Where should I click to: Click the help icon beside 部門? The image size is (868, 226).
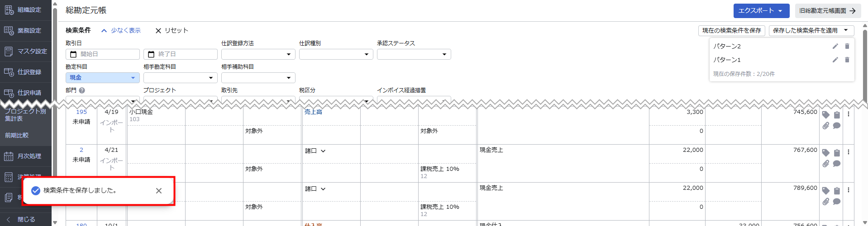click(x=82, y=90)
